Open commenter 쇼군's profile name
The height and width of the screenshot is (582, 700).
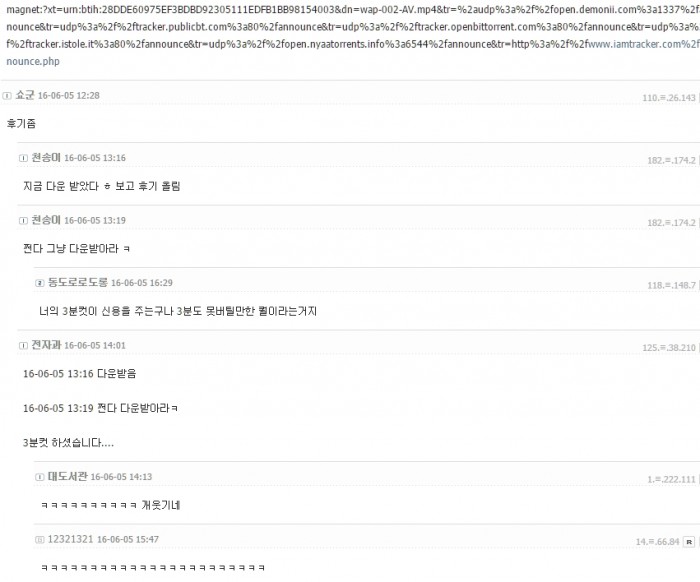coord(25,95)
